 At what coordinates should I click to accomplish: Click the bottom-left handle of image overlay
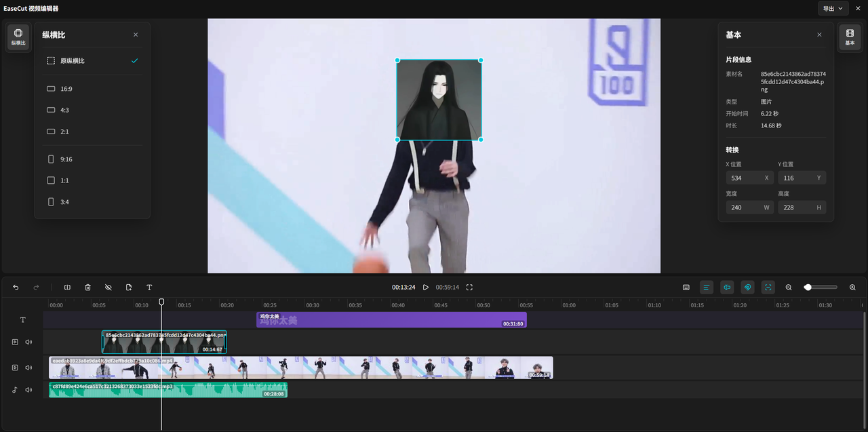[397, 140]
